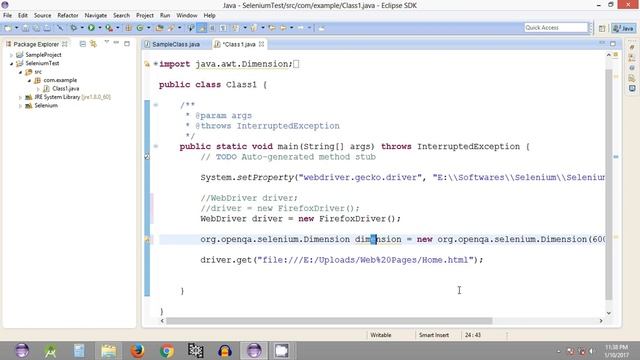
Task: Click the Run External Tools icon
Action: [109, 28]
